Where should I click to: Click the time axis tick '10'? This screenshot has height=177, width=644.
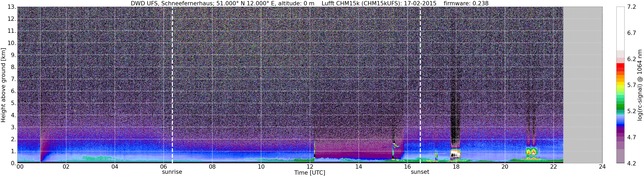[261, 167]
